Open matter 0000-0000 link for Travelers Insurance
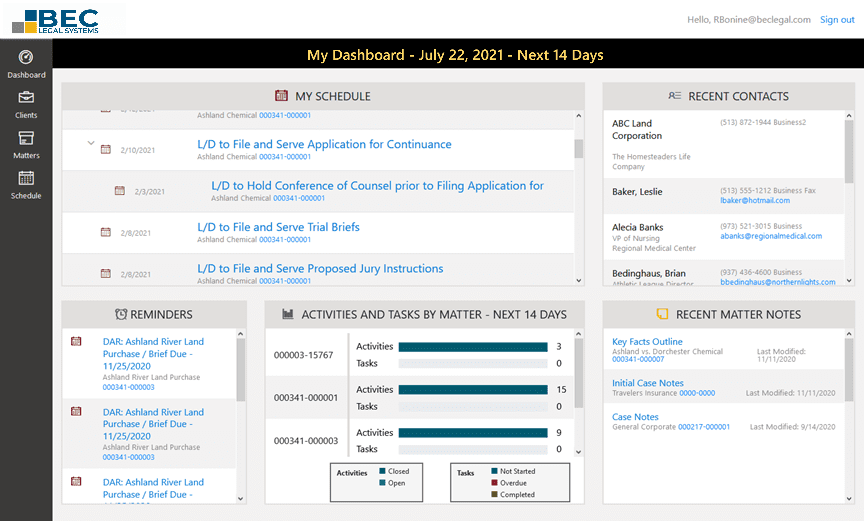This screenshot has height=521, width=864. point(697,393)
